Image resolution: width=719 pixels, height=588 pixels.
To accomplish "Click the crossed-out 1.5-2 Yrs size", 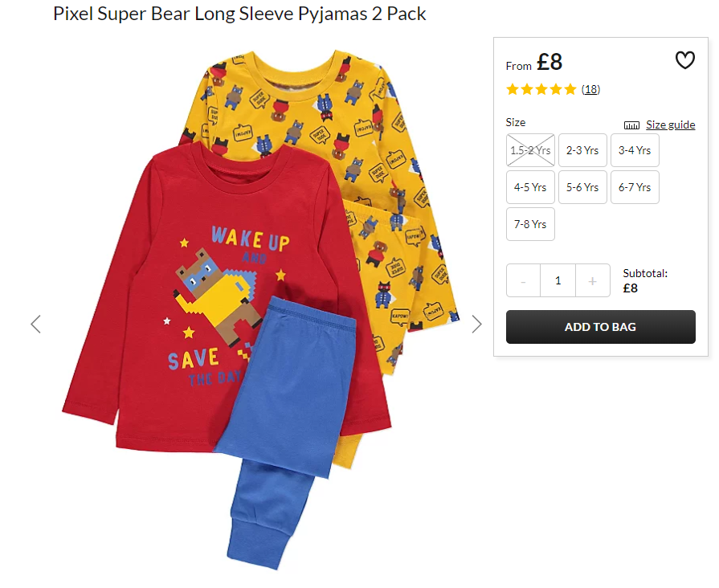I will coord(530,150).
